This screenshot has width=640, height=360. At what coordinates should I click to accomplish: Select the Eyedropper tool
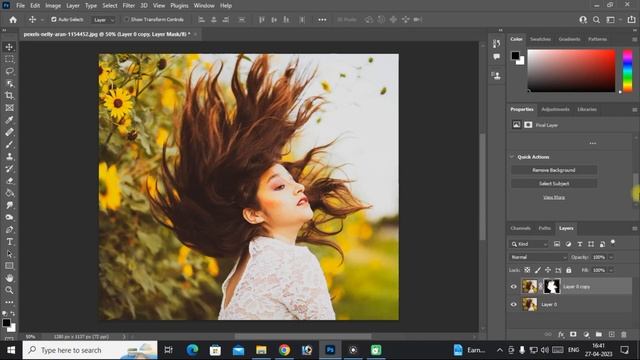[9, 120]
